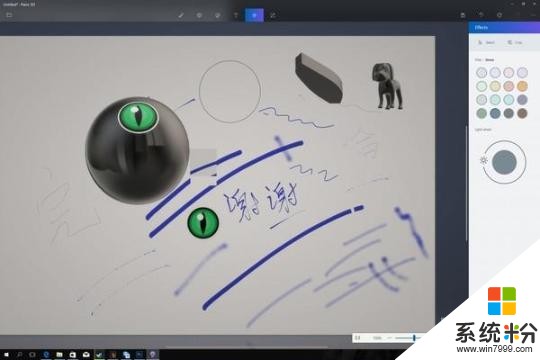The height and width of the screenshot is (360, 540).
Task: Choose the yellow filter swatch
Action: [x=495, y=86]
